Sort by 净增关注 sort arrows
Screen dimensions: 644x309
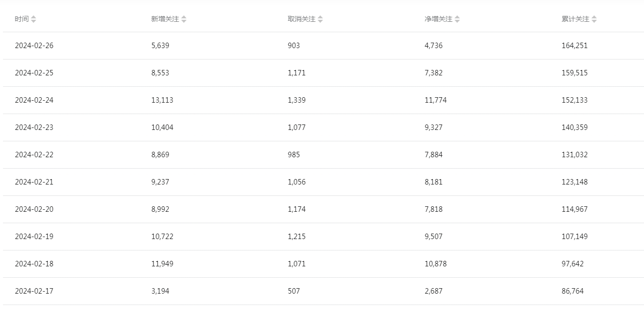[x=457, y=19]
